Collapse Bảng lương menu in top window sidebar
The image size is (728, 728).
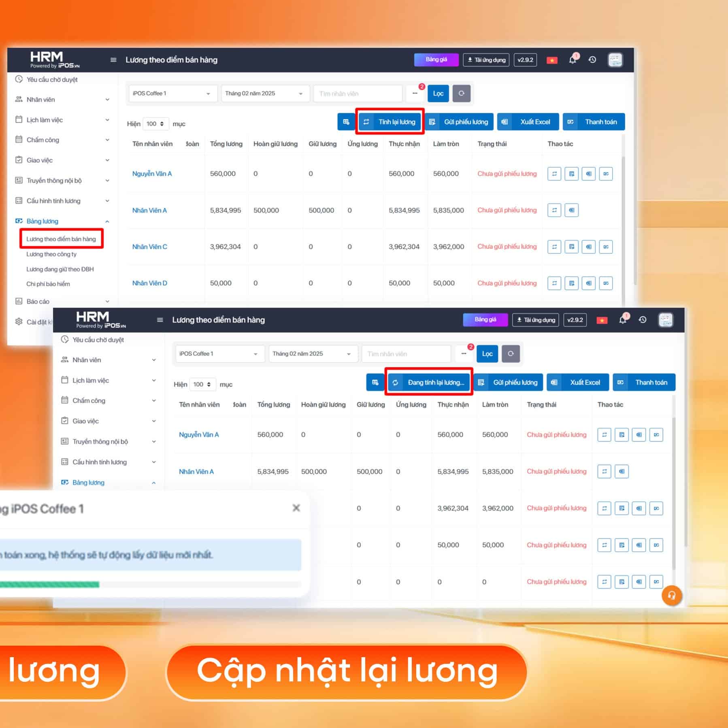click(x=62, y=221)
